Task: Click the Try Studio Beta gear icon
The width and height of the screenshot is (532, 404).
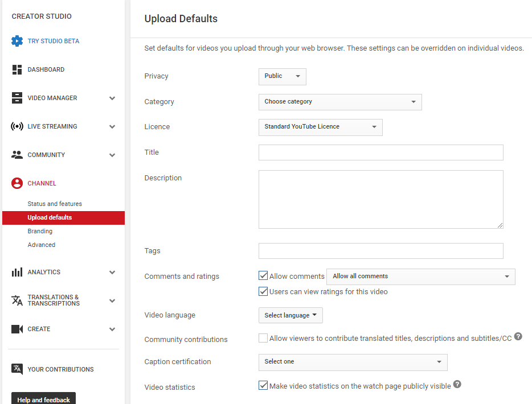Action: [17, 41]
